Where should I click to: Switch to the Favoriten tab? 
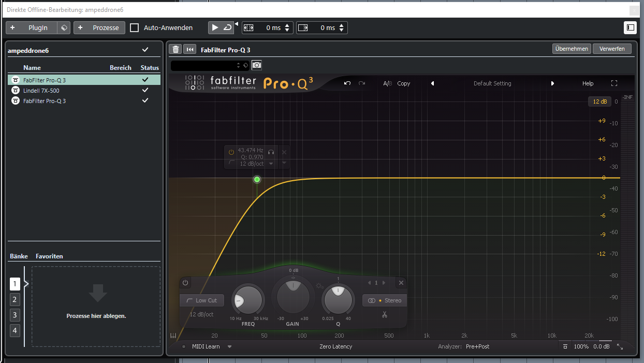(49, 256)
